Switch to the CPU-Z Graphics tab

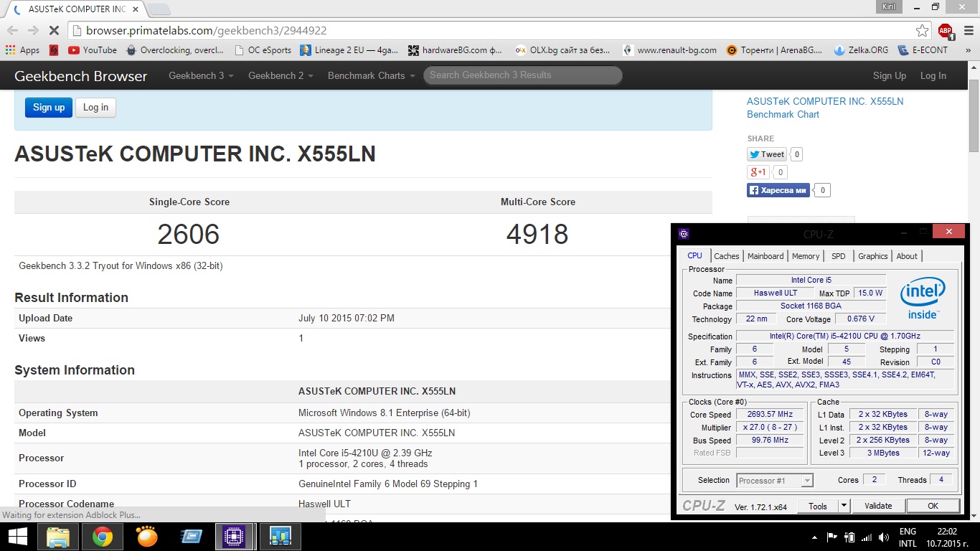tap(873, 256)
